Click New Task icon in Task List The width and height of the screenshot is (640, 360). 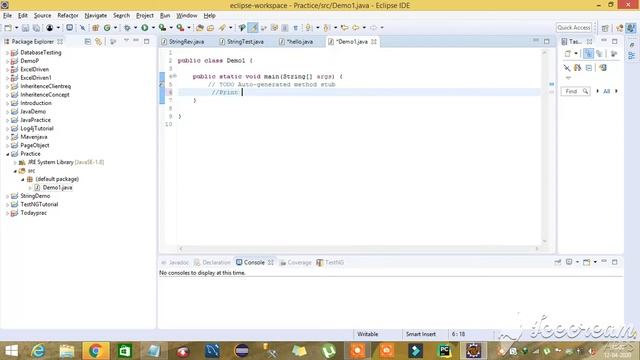(x=568, y=53)
